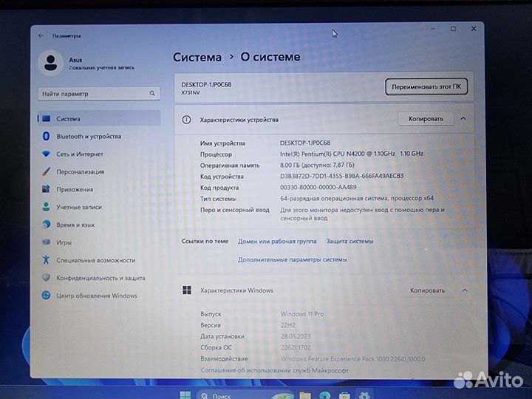The height and width of the screenshot is (399, 532).
Task: Open Время и язык settings
Action: pyautogui.click(x=99, y=225)
